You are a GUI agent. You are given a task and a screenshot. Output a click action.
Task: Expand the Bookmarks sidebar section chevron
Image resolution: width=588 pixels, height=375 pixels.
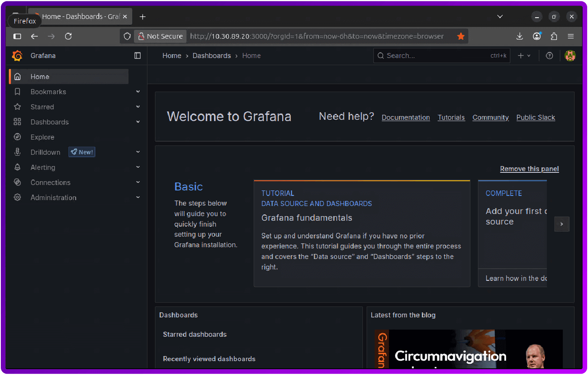138,91
